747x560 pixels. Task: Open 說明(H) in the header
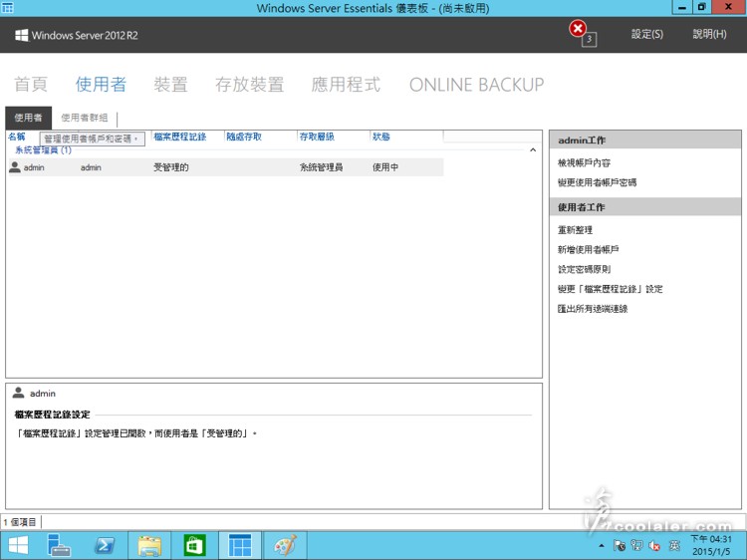click(709, 34)
